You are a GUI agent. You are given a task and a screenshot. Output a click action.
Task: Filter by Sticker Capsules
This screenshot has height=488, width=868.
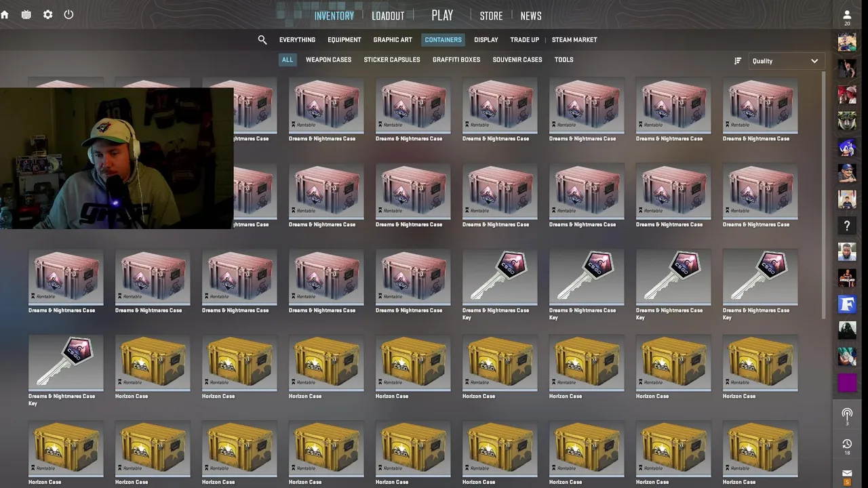[392, 60]
